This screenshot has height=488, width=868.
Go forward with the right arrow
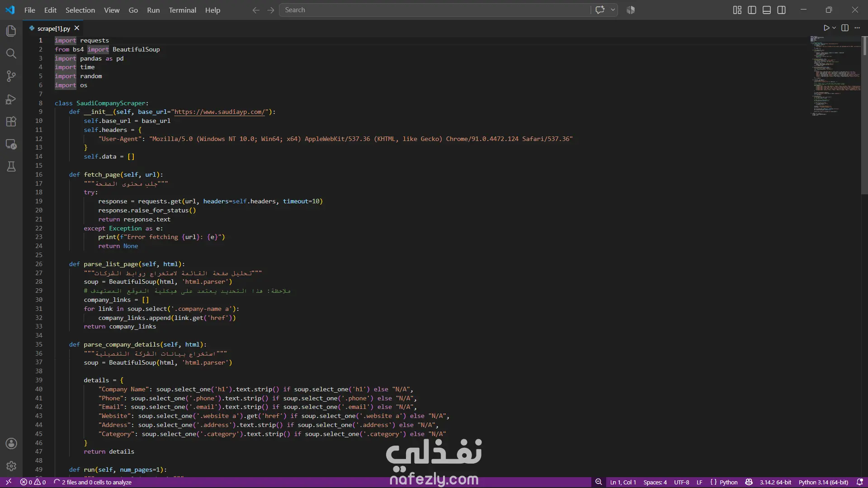pos(270,10)
